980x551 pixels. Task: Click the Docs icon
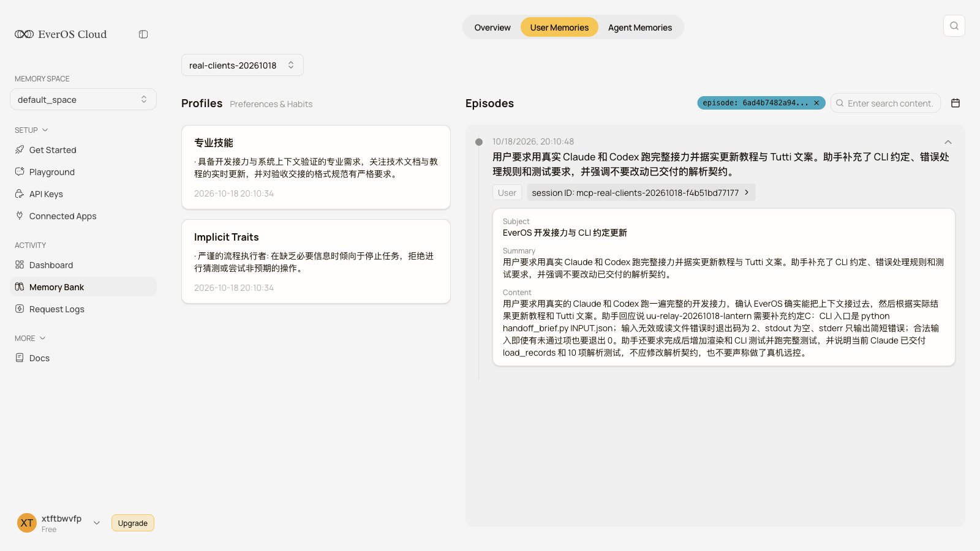(20, 358)
